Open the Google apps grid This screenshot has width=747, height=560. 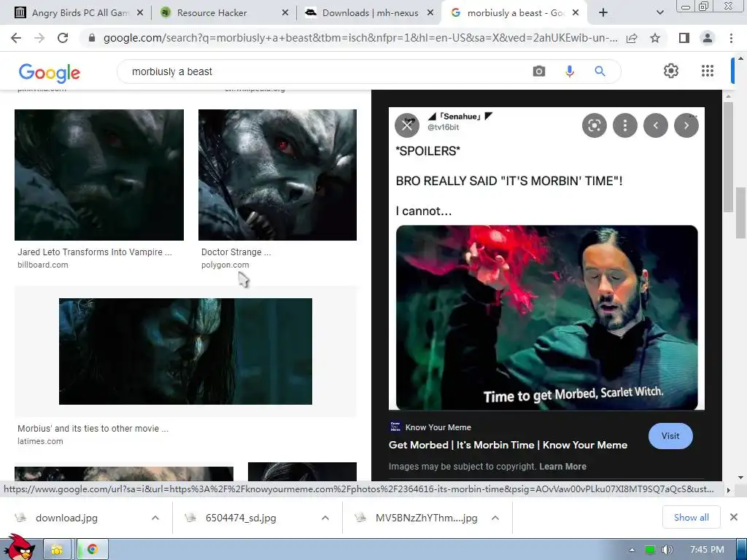[x=708, y=71]
